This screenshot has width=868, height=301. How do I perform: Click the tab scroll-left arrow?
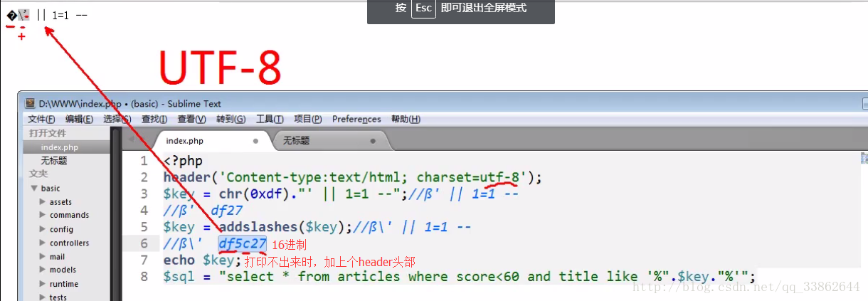coord(130,140)
